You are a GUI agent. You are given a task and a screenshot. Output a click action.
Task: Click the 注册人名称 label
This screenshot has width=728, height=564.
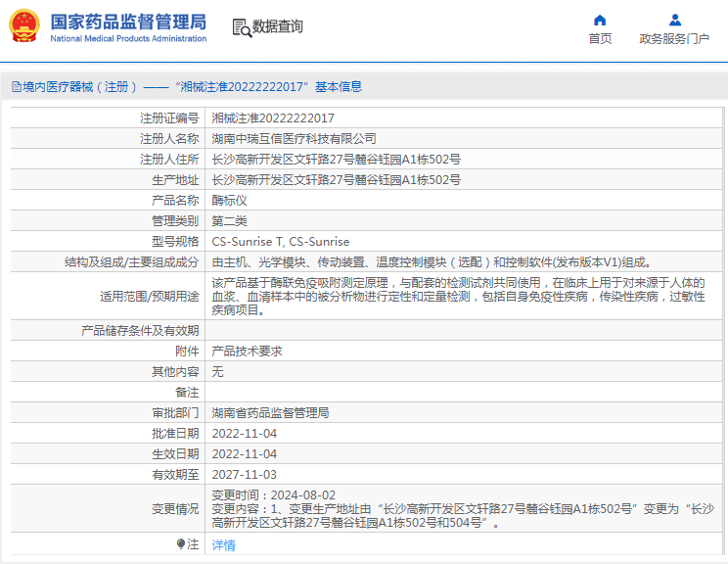point(169,138)
